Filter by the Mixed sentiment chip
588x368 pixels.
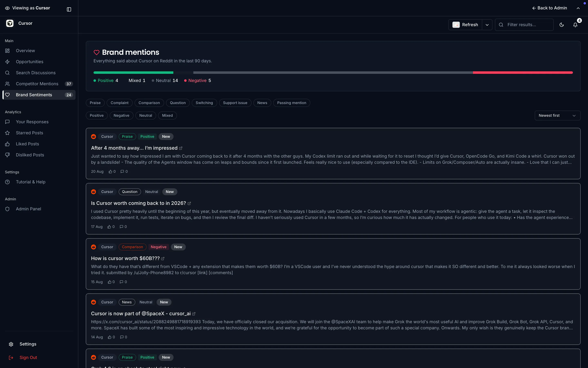coord(167,115)
